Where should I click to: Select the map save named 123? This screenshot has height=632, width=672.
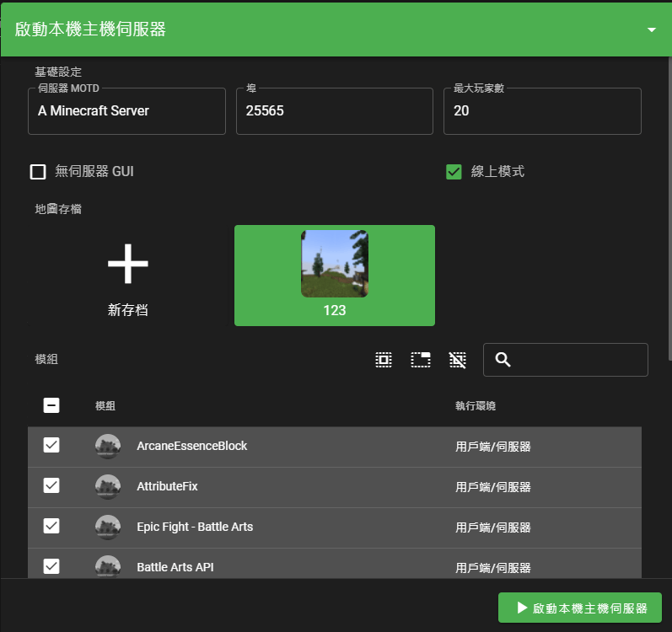click(x=335, y=276)
